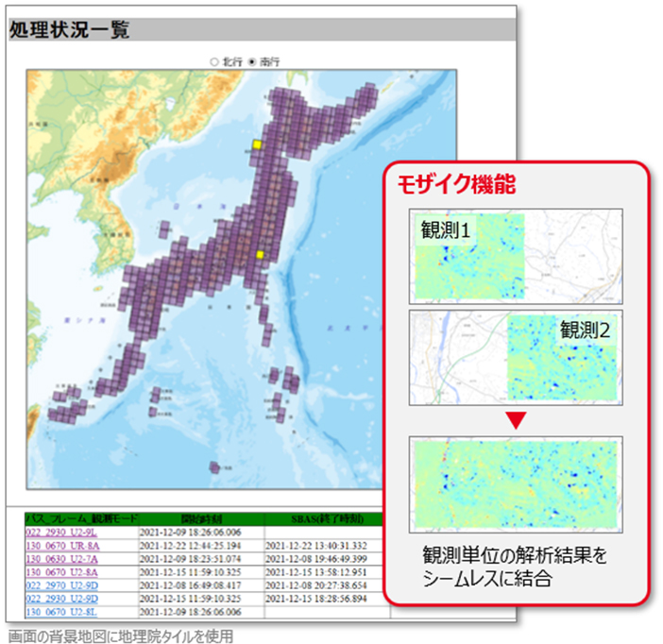Select the 南行 radio button
Screen dimensions: 663x644
(252, 60)
